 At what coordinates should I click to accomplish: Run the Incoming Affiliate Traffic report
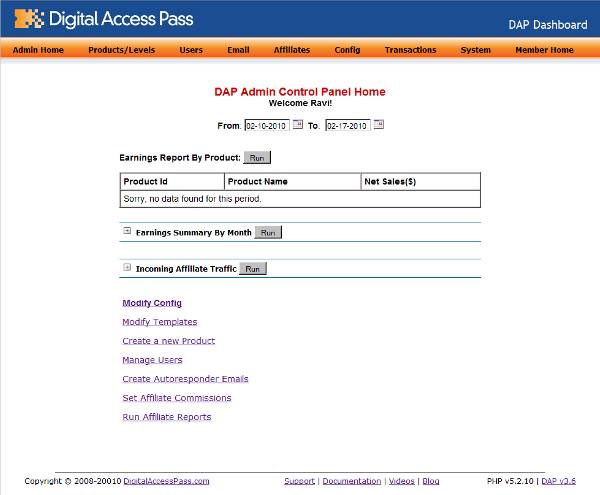click(x=253, y=269)
